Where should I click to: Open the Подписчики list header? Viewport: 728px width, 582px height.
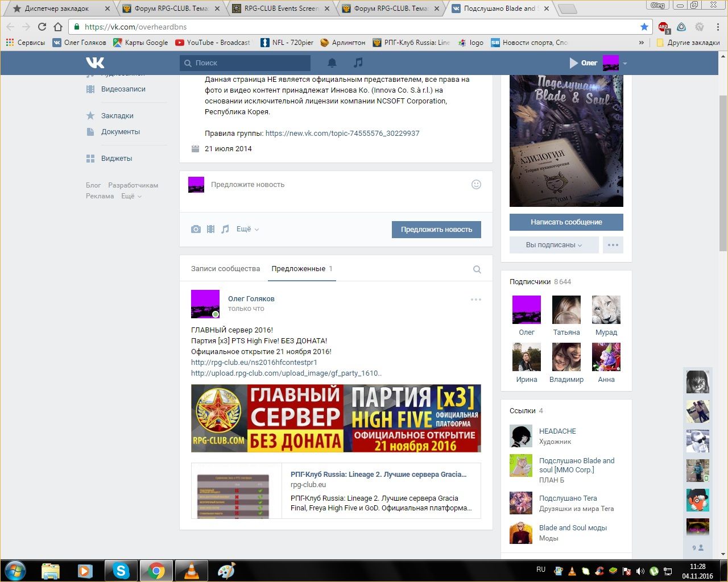click(x=540, y=282)
